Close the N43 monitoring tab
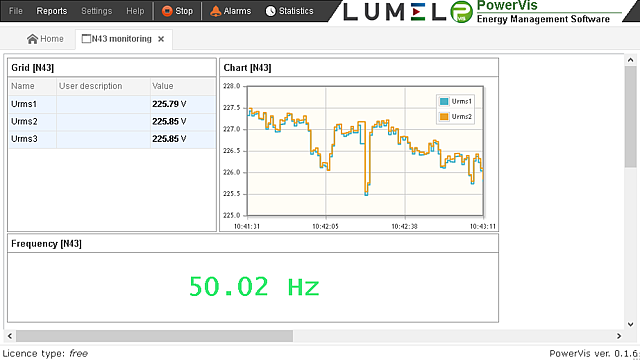Screen dimensions: 640x360 point(161,39)
